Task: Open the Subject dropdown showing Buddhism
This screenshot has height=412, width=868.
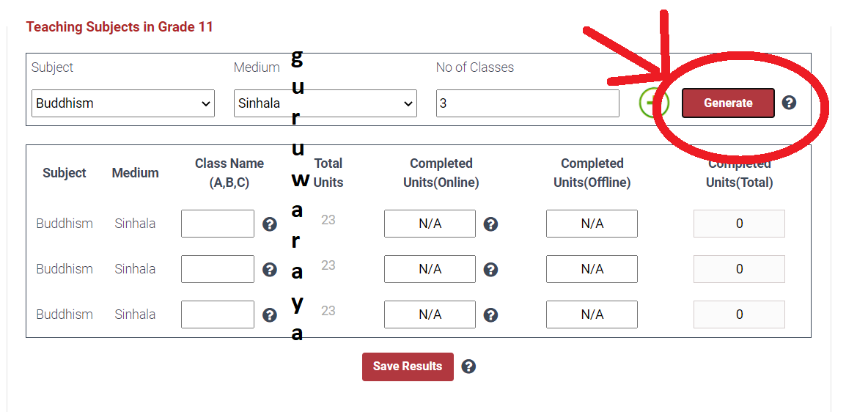Action: (x=123, y=103)
